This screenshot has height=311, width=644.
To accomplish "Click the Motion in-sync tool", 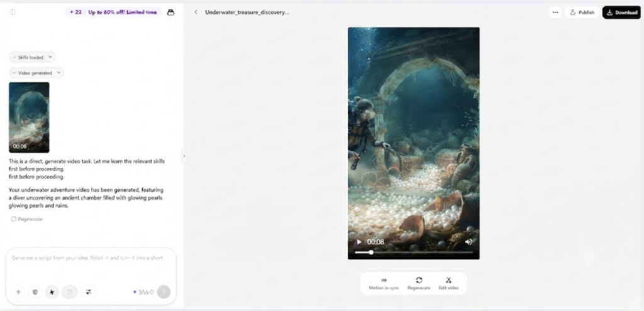I will pyautogui.click(x=384, y=283).
